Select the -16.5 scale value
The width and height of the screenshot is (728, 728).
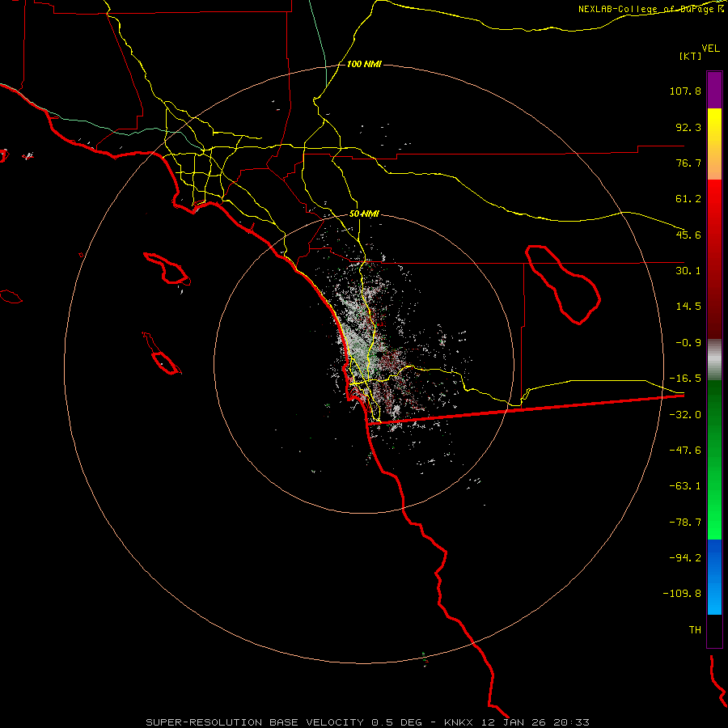click(x=685, y=379)
